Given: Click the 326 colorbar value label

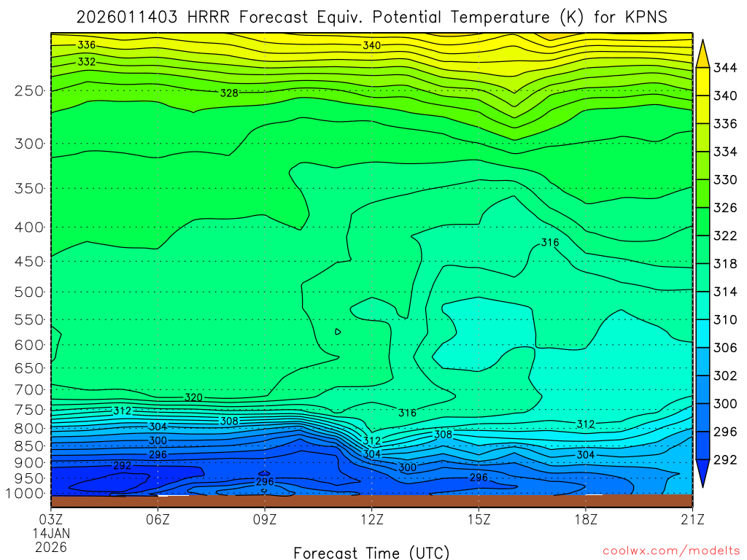Looking at the screenshot, I should (724, 208).
